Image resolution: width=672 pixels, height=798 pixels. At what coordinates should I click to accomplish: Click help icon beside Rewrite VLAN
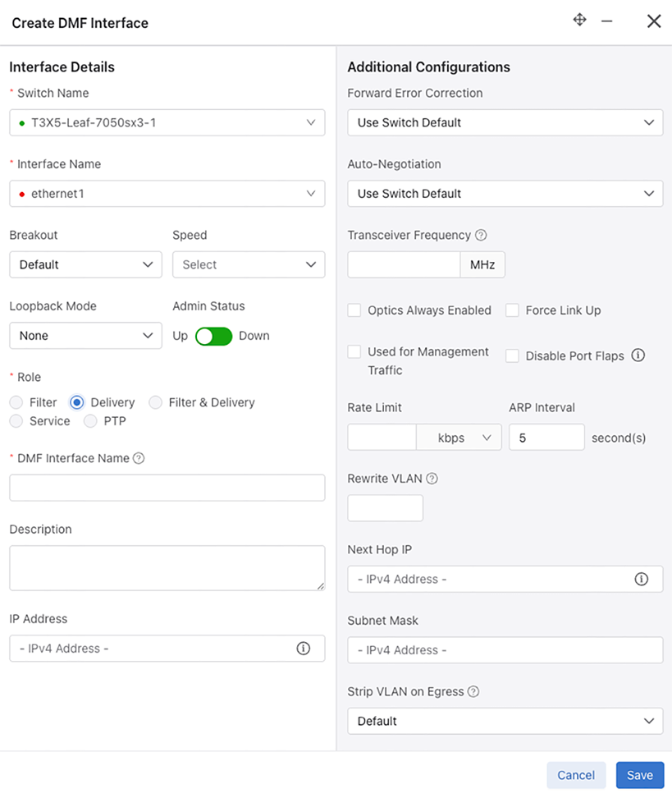(432, 479)
